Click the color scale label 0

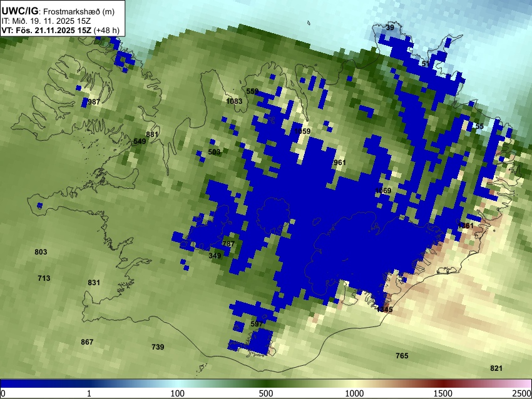[3, 393]
